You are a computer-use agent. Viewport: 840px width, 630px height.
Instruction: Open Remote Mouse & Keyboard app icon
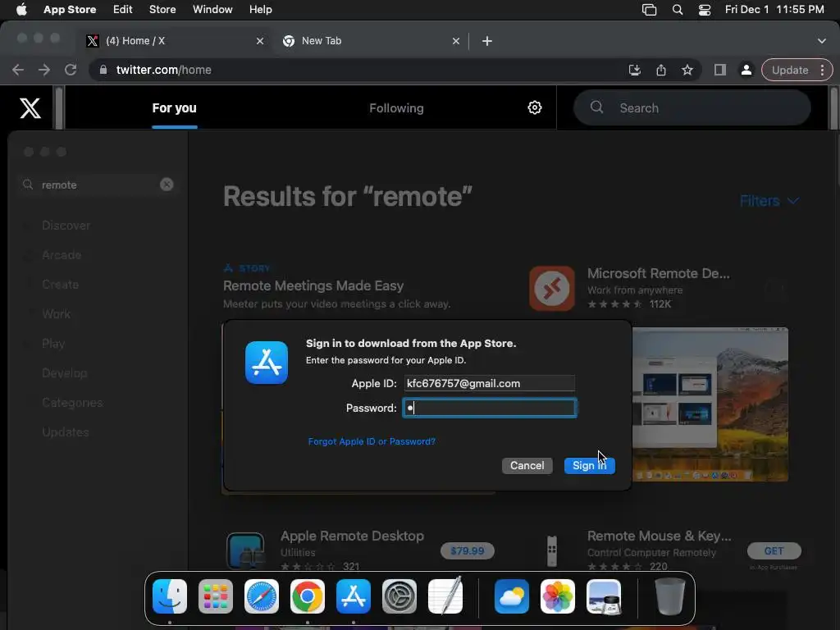point(552,550)
